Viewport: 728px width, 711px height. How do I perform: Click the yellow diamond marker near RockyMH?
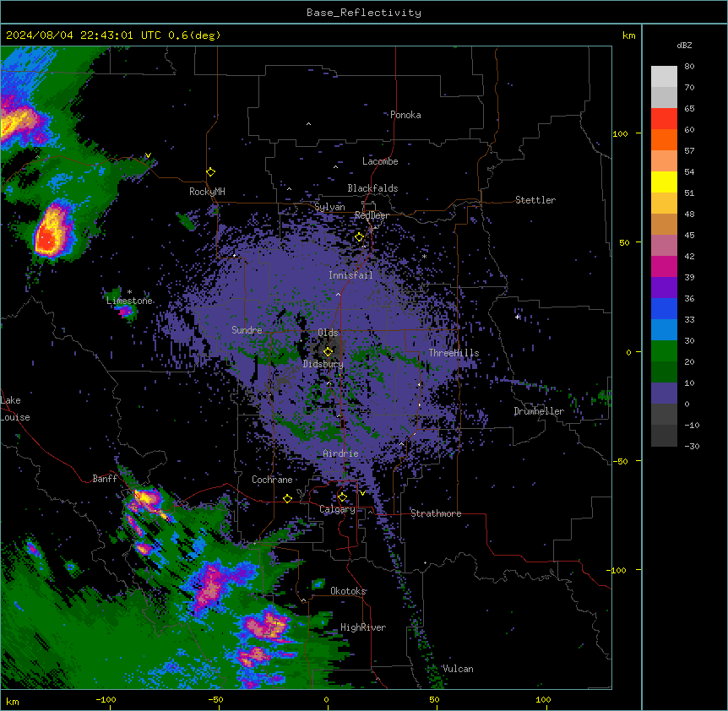[x=210, y=172]
